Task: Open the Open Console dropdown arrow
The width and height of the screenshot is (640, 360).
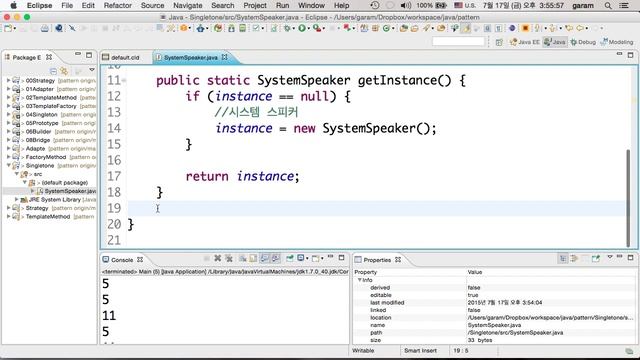Action: (322, 258)
